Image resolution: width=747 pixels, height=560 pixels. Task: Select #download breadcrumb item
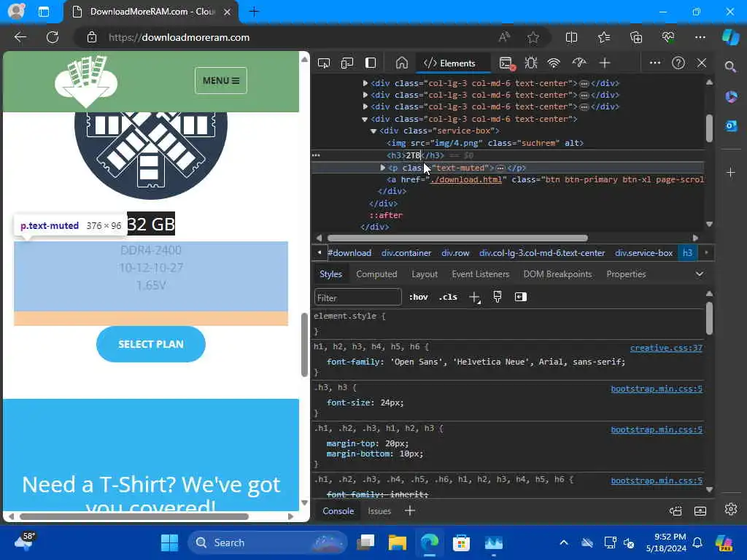(x=349, y=253)
